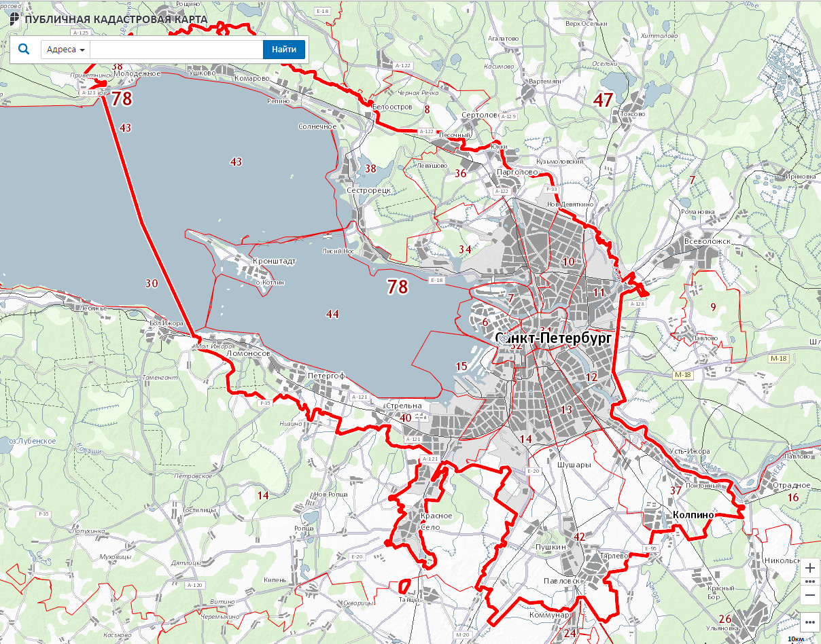The image size is (821, 644).
Task: Click the Сестрорецк town label
Action: tap(368, 191)
